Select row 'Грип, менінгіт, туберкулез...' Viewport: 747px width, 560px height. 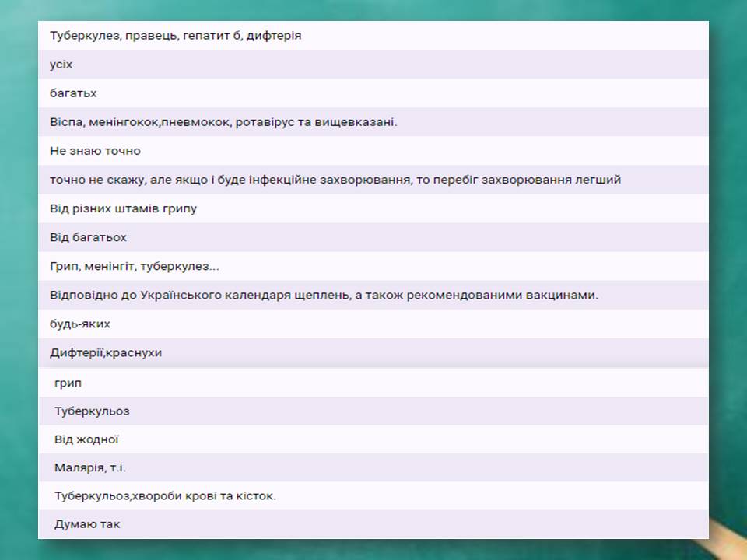tap(373, 266)
